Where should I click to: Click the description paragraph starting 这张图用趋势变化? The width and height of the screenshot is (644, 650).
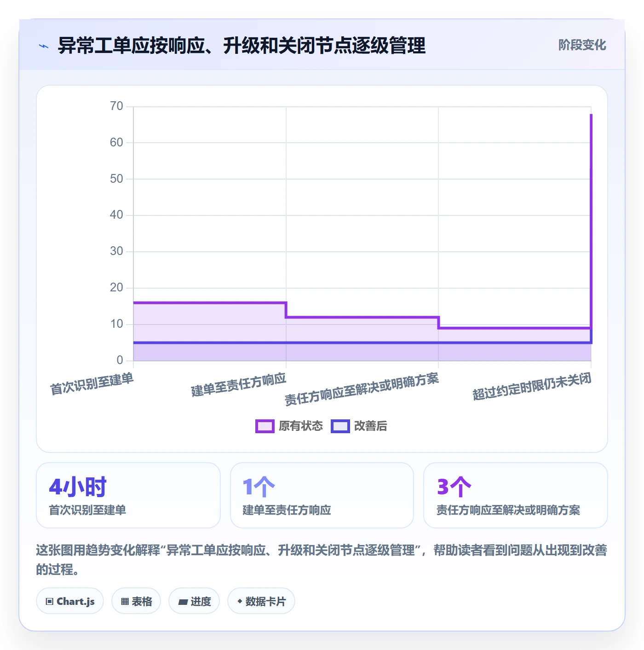coord(322,560)
